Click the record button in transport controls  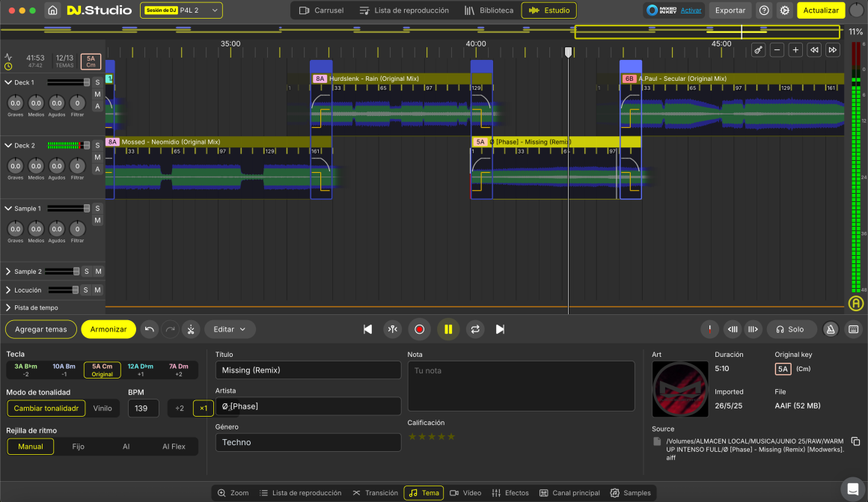pos(419,329)
